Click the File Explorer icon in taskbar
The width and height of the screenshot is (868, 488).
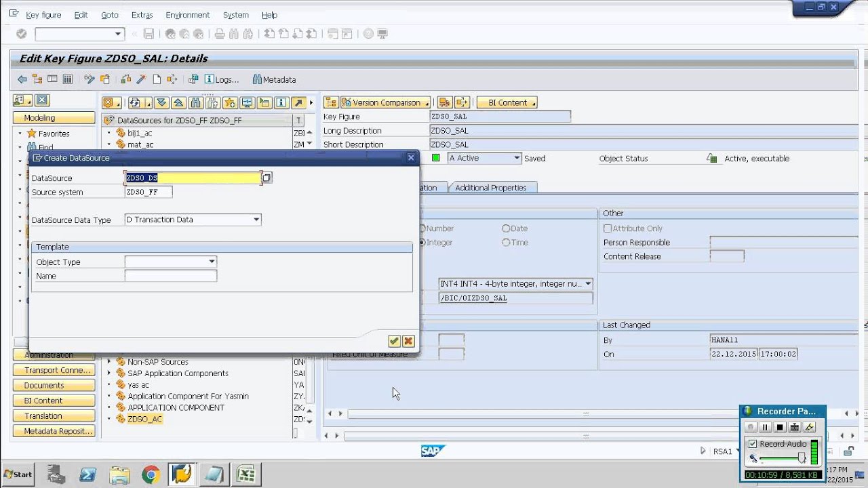pos(119,474)
